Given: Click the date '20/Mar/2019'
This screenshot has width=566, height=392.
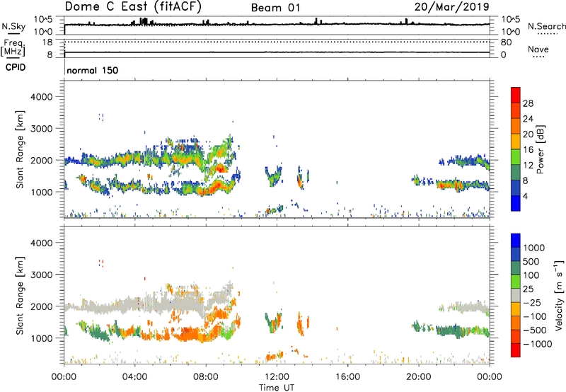Looking at the screenshot, I should [x=451, y=7].
